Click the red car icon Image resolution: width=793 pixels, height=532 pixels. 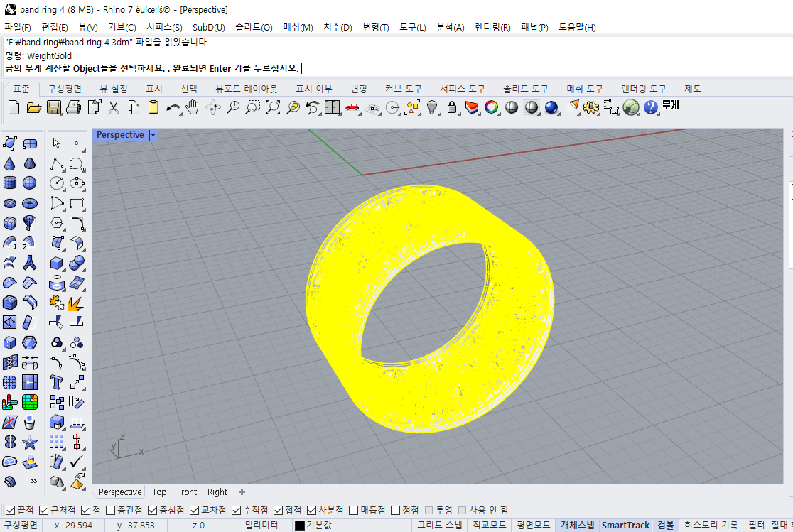(x=352, y=107)
